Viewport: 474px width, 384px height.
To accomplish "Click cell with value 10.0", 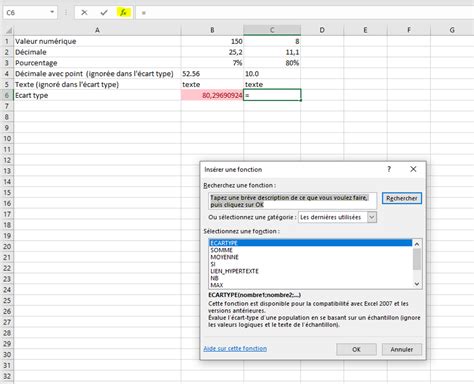I will pos(272,74).
